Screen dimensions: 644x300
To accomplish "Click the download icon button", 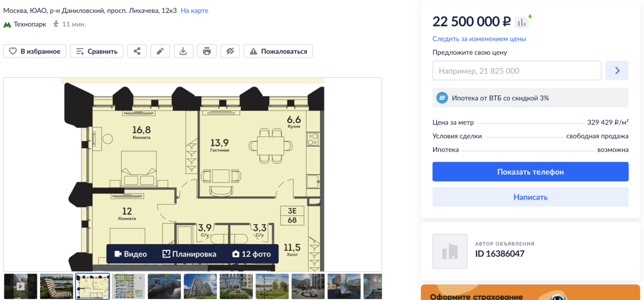I will click(x=183, y=52).
